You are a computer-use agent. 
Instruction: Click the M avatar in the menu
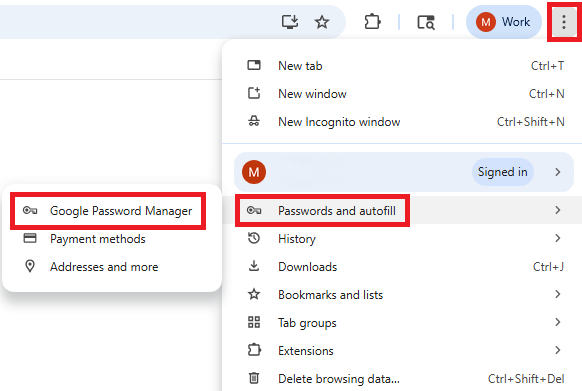click(254, 172)
